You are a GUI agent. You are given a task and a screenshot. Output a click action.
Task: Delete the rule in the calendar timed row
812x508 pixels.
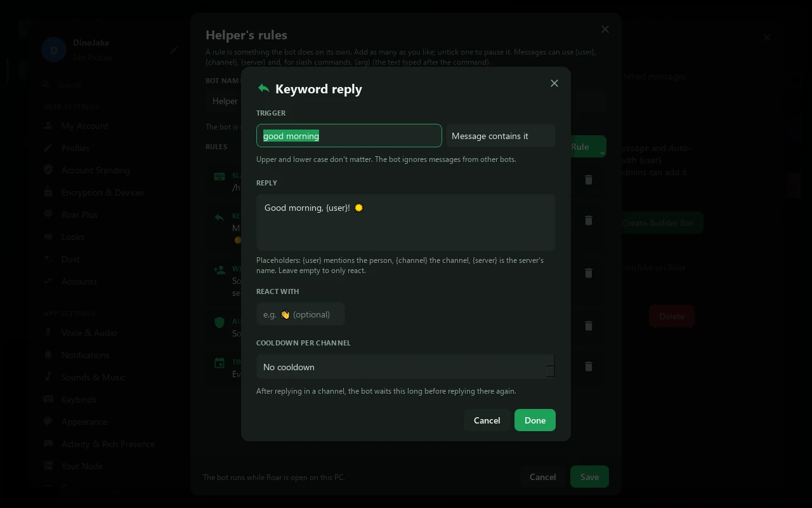coord(589,366)
